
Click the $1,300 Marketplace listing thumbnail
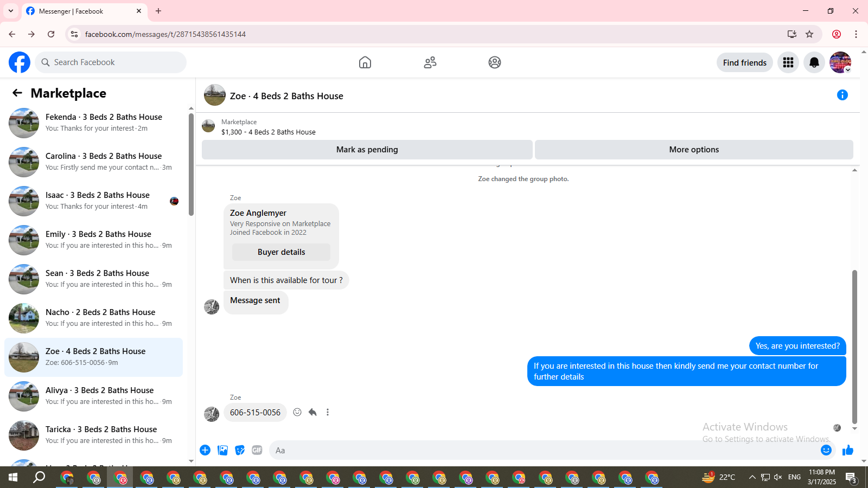pyautogui.click(x=208, y=126)
